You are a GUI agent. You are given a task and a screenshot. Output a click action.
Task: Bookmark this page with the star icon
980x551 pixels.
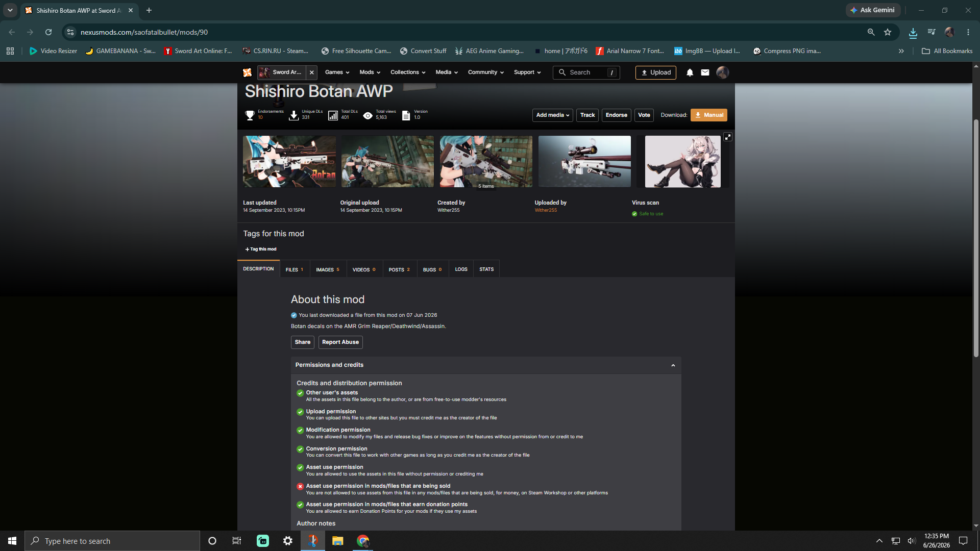[888, 32]
